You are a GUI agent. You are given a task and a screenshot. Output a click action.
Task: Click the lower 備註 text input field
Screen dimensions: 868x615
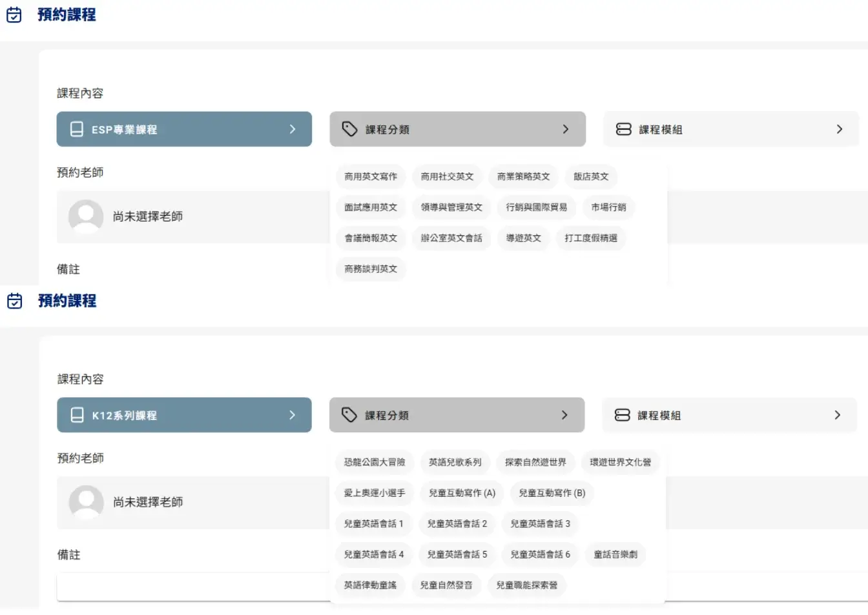coord(192,586)
